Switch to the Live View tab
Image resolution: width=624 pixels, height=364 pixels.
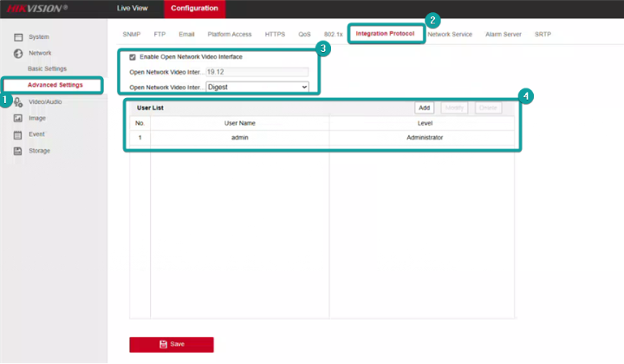tap(133, 8)
